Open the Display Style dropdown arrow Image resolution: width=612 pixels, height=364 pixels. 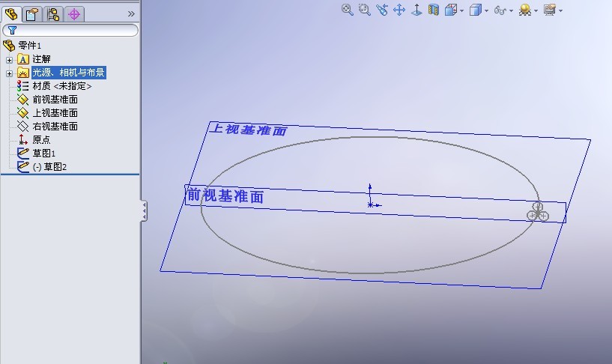pyautogui.click(x=486, y=11)
